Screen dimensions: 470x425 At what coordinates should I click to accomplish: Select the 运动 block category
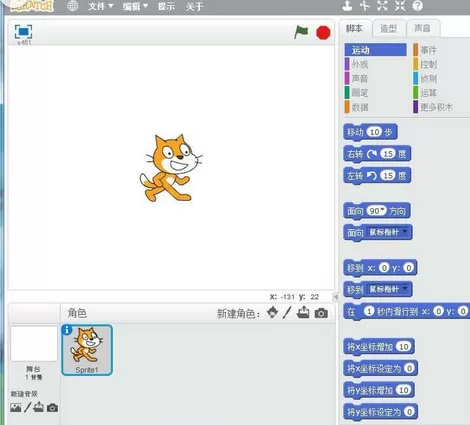[x=375, y=50]
